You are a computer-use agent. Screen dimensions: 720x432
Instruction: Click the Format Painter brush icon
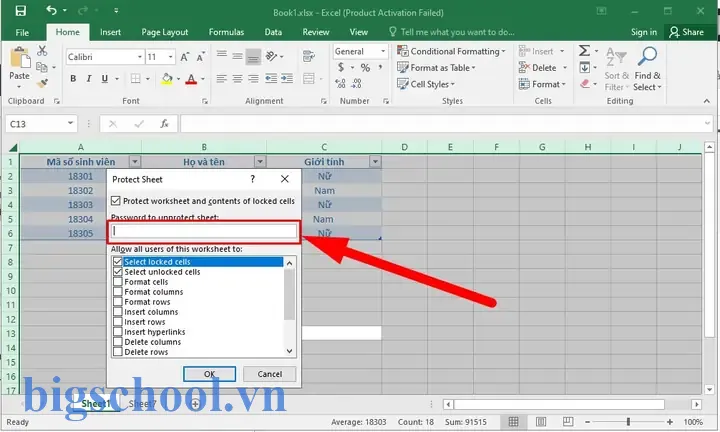[42, 84]
